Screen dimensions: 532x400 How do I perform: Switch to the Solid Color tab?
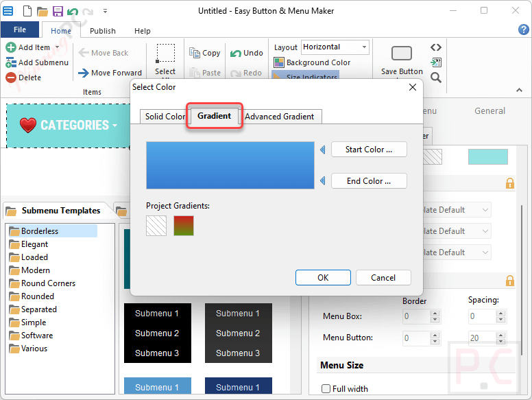[165, 117]
